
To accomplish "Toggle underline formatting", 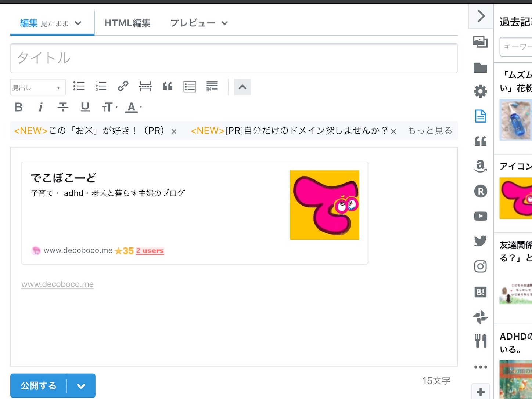I will click(85, 107).
